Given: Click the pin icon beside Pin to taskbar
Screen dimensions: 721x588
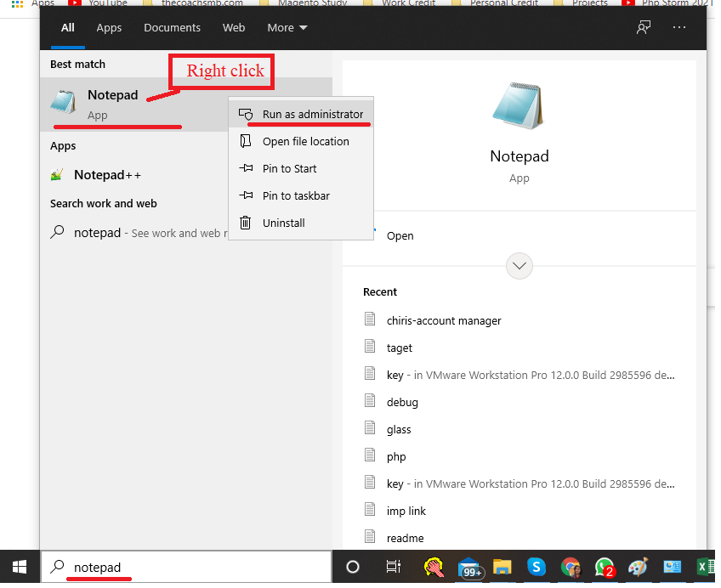Looking at the screenshot, I should [x=246, y=195].
